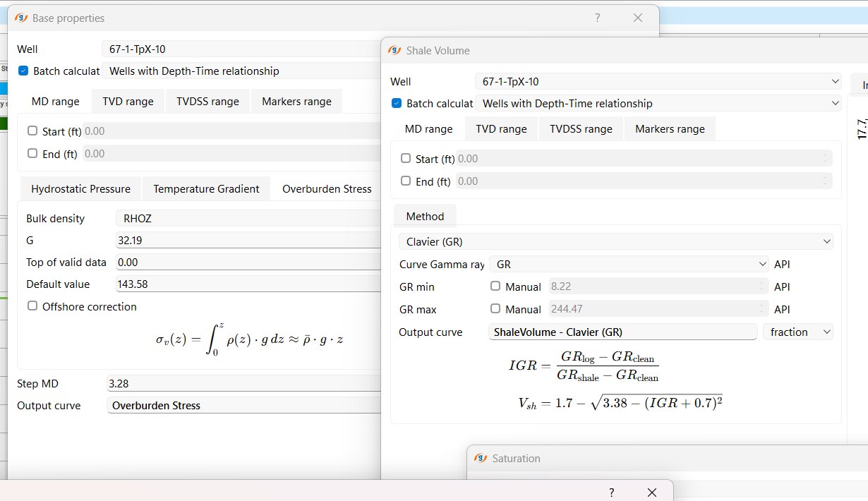Screen dimensions: 868x501
Task: Toggle Batch calculate checkbox in Shale Volume
Action: pos(397,103)
